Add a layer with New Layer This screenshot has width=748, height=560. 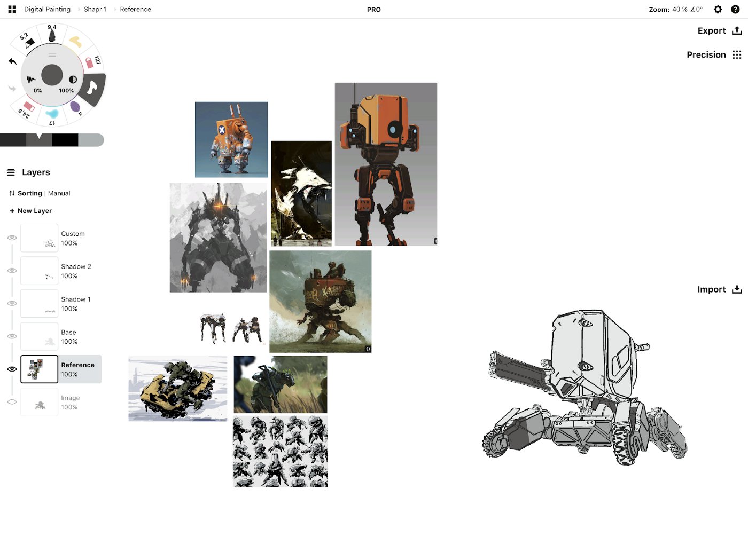tap(30, 211)
